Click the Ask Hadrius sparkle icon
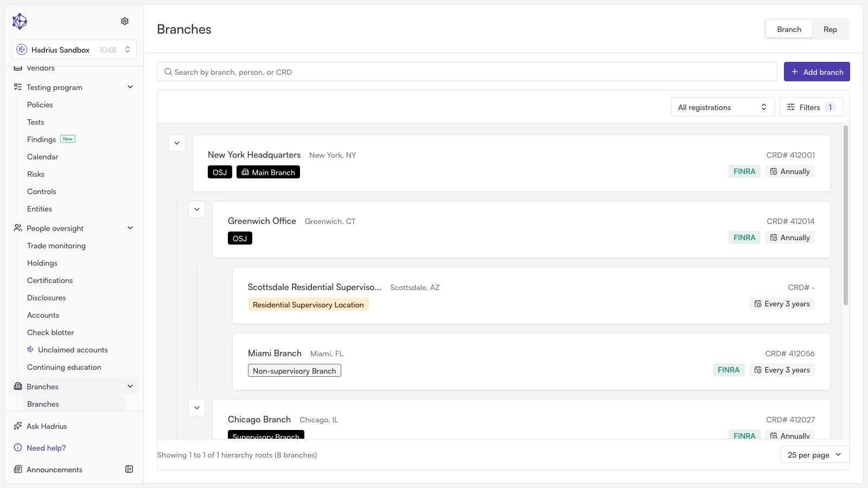This screenshot has width=868, height=488. tap(18, 426)
